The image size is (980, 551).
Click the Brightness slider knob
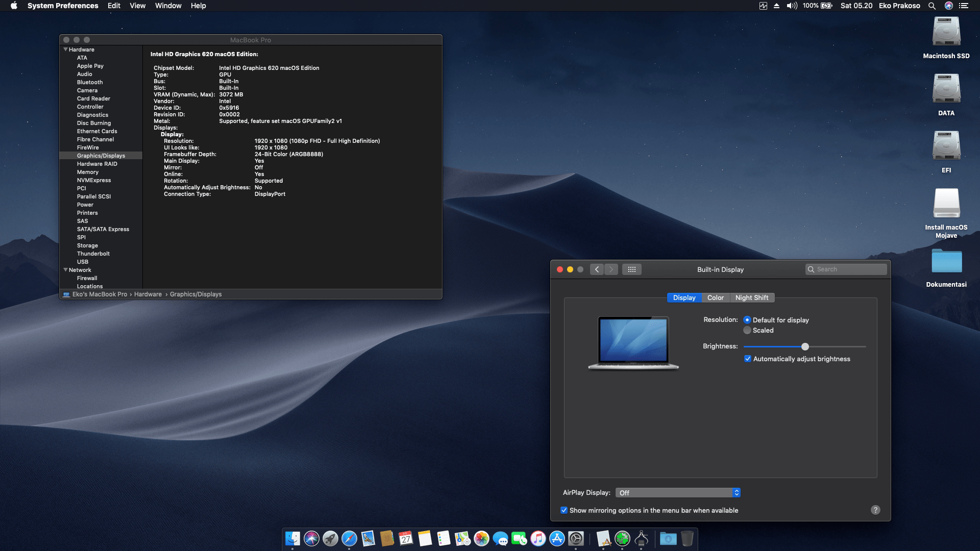pyautogui.click(x=805, y=346)
